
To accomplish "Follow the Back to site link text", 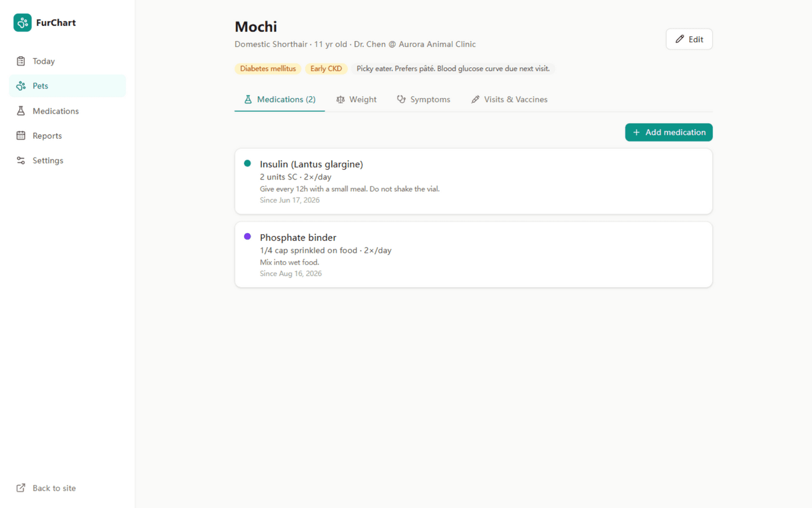I will click(x=54, y=488).
